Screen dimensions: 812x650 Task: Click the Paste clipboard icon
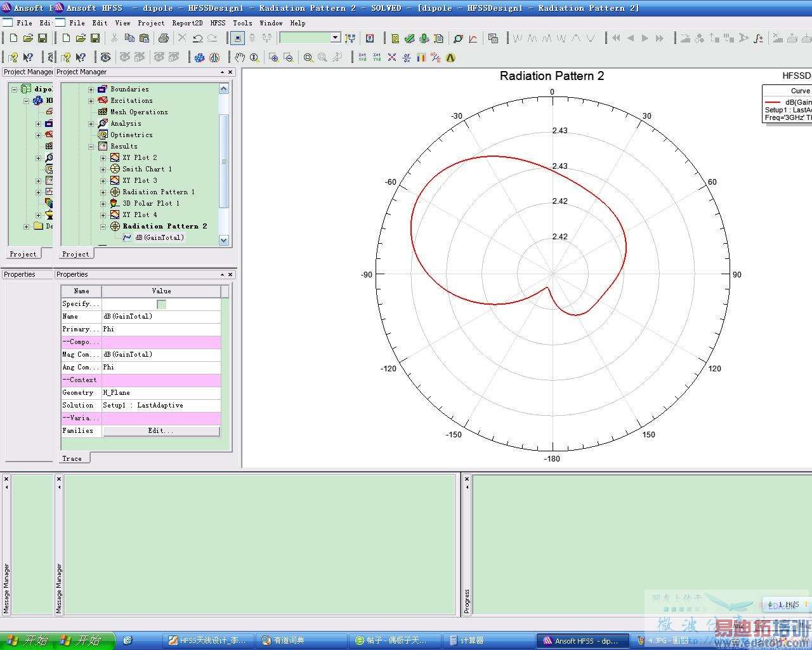pyautogui.click(x=143, y=39)
